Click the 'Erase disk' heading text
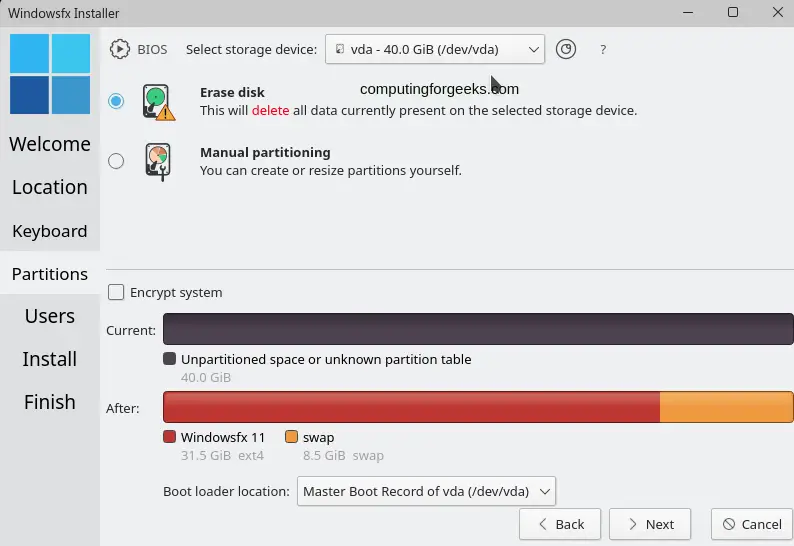The image size is (794, 546). click(x=232, y=92)
